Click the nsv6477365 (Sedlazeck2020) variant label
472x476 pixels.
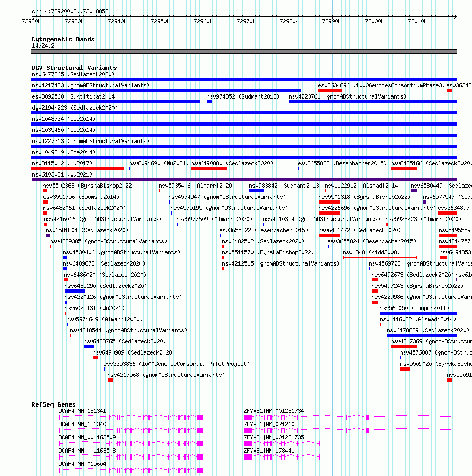click(73, 74)
